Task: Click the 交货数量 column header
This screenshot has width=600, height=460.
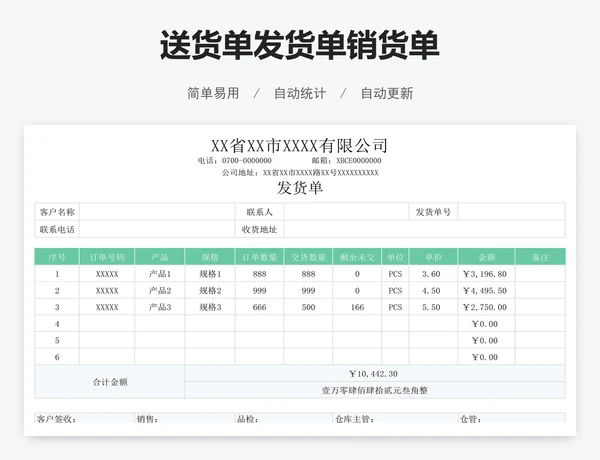Action: [308, 257]
